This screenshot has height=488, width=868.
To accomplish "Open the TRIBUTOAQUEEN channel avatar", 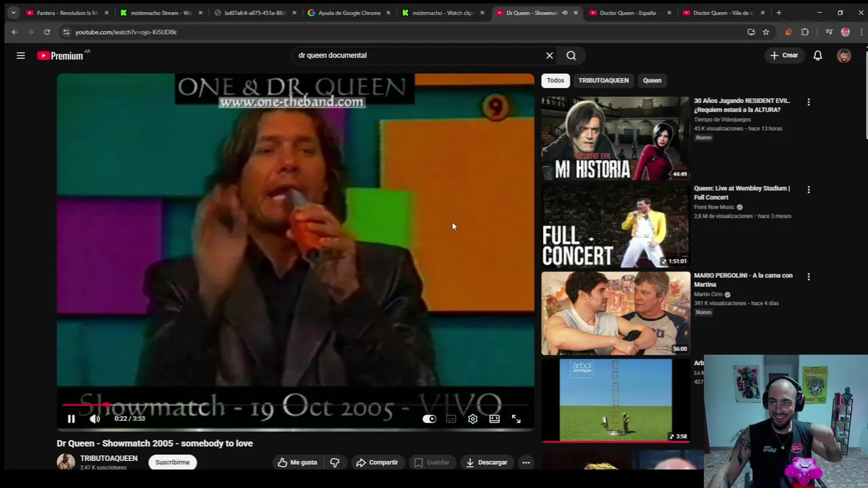I will (x=66, y=462).
